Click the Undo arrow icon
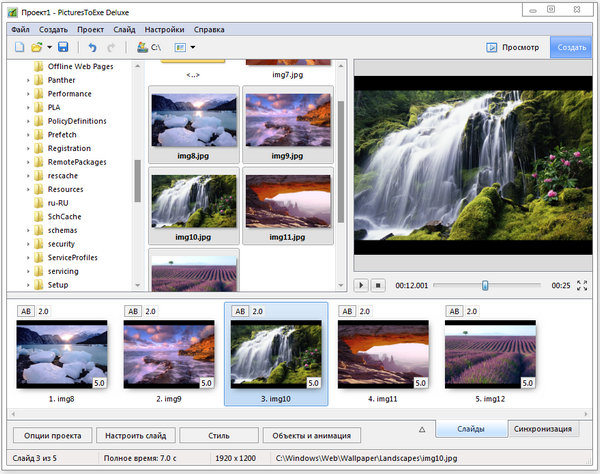Viewport: 600px width, 474px height. click(x=92, y=47)
